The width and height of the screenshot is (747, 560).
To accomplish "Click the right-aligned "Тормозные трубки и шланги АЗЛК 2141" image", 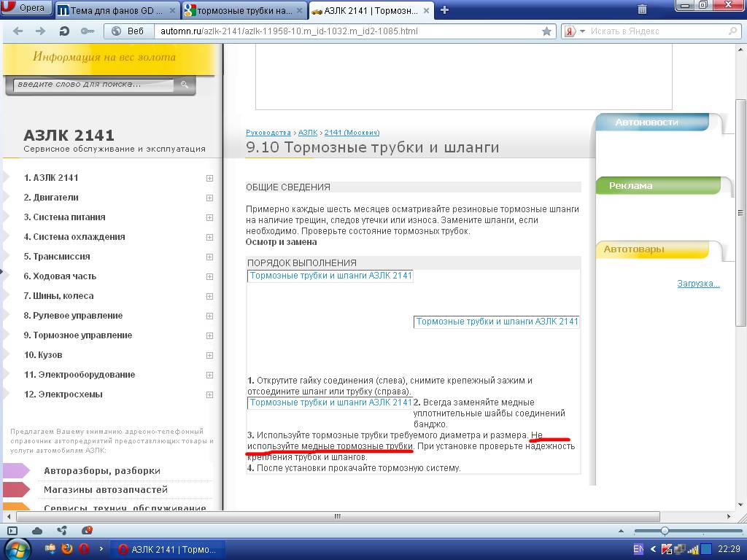I will 496,322.
